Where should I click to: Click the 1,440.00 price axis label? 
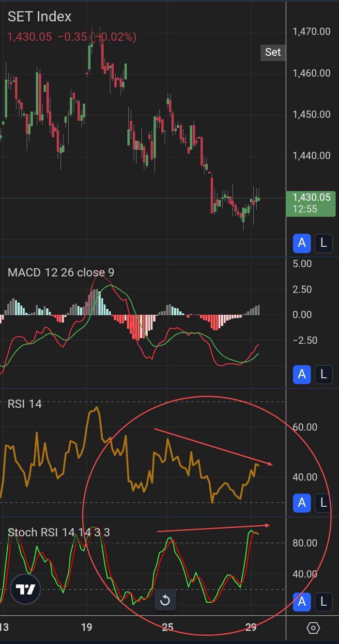(311, 156)
